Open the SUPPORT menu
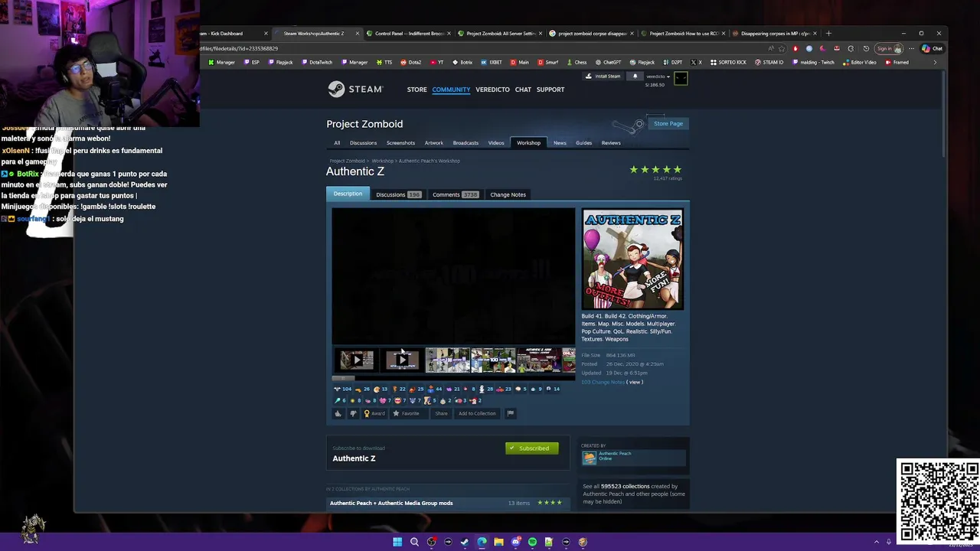This screenshot has width=980, height=551. pyautogui.click(x=550, y=90)
